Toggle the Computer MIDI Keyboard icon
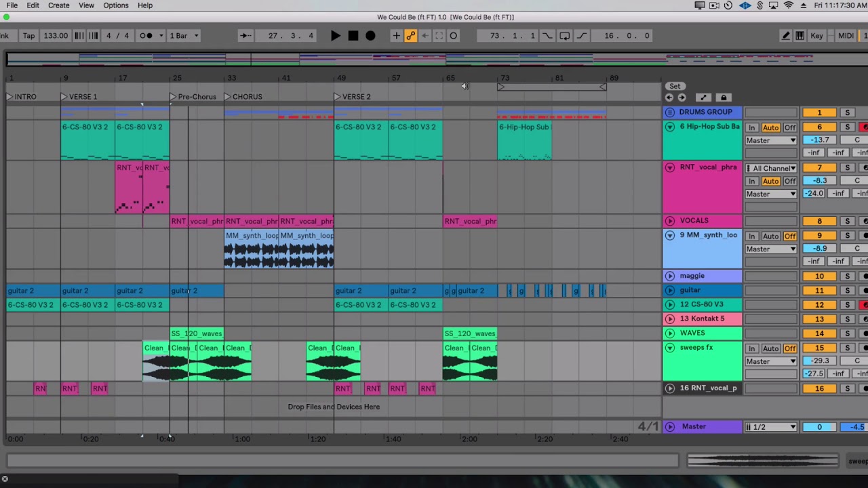868x488 pixels. (x=800, y=36)
